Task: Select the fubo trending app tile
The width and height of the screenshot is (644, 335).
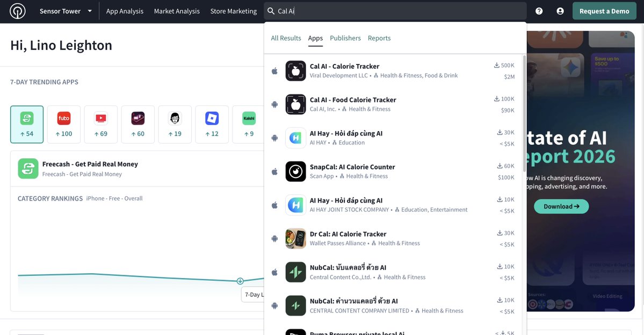Action: pos(64,124)
